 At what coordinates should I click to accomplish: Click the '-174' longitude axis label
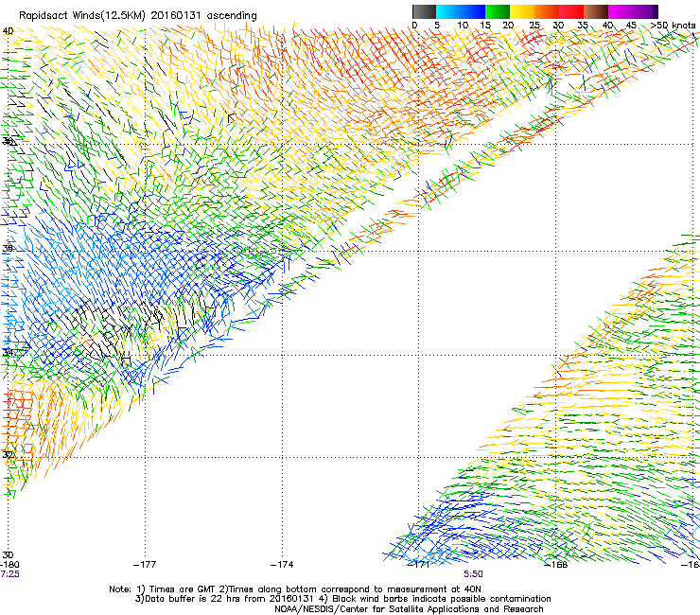282,565
